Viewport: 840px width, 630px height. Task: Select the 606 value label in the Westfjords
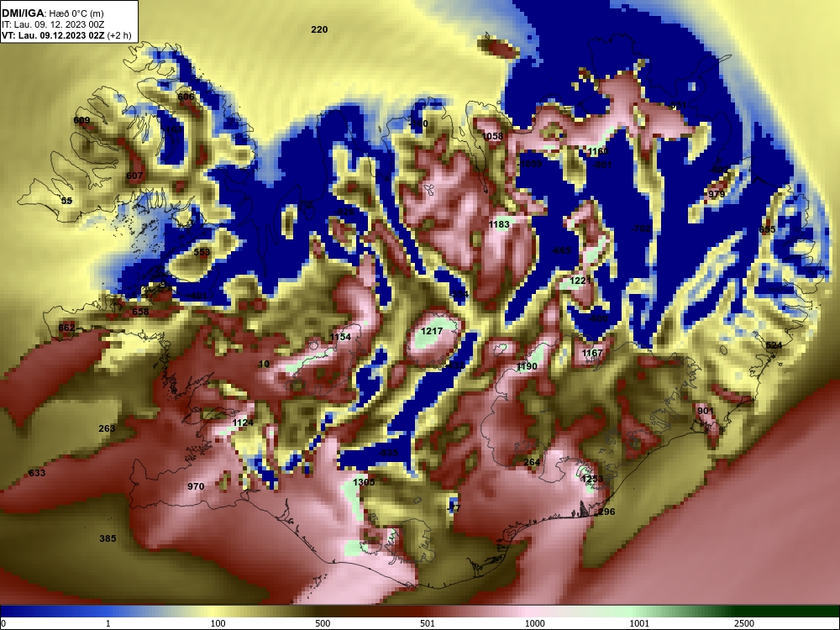tap(186, 97)
